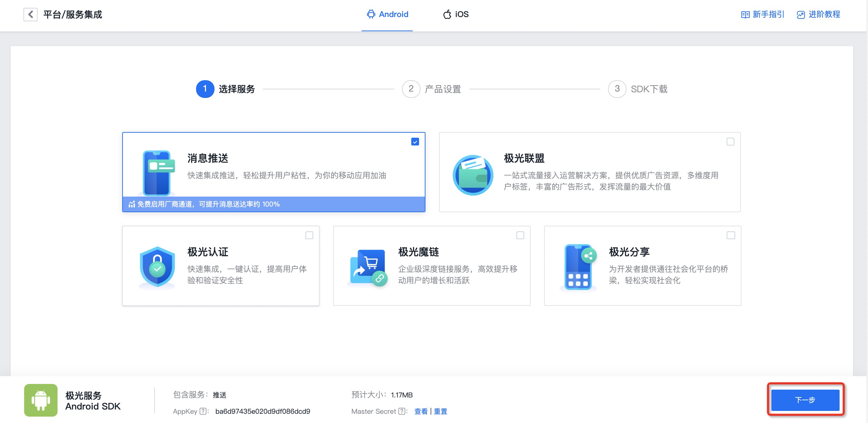Click the Android robot tab icon
The width and height of the screenshot is (868, 423).
[x=371, y=14]
